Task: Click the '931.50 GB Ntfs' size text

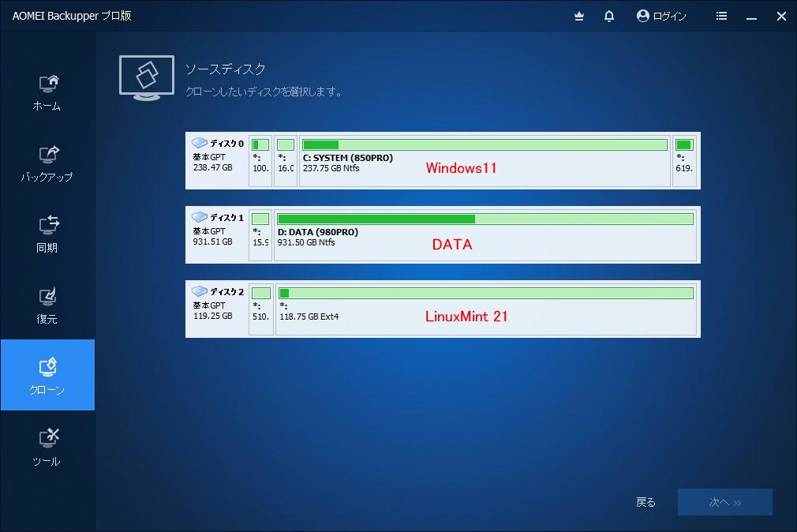Action: click(306, 242)
